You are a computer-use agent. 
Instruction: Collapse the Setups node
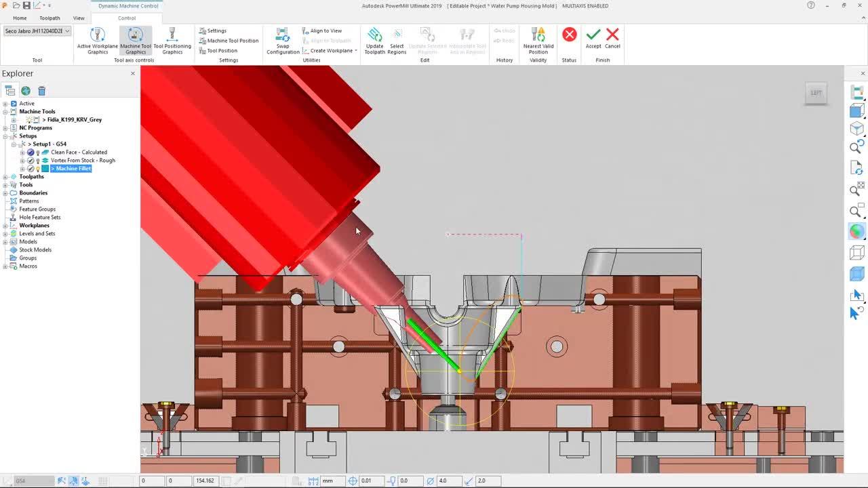[5, 136]
